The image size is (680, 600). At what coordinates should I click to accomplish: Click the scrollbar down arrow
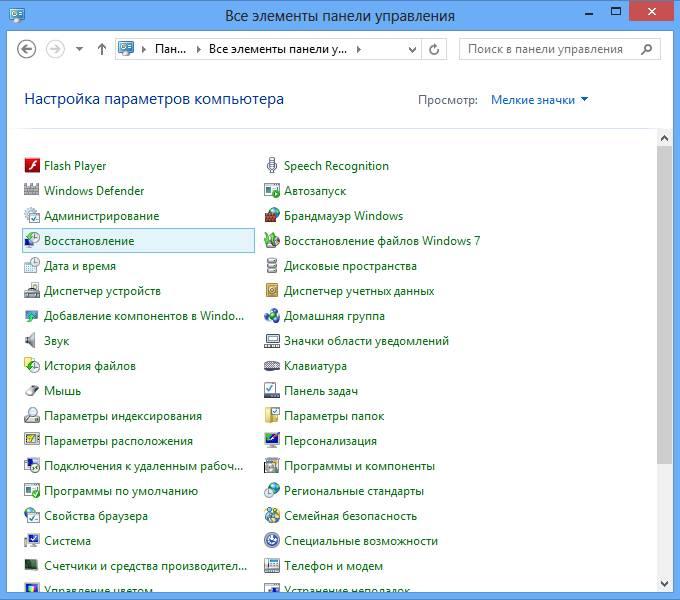click(664, 584)
